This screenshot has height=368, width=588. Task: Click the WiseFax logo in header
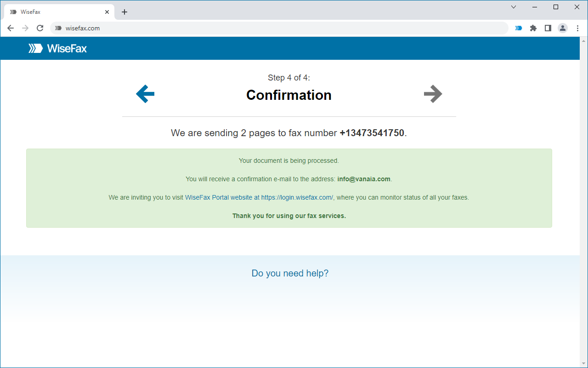pyautogui.click(x=58, y=48)
